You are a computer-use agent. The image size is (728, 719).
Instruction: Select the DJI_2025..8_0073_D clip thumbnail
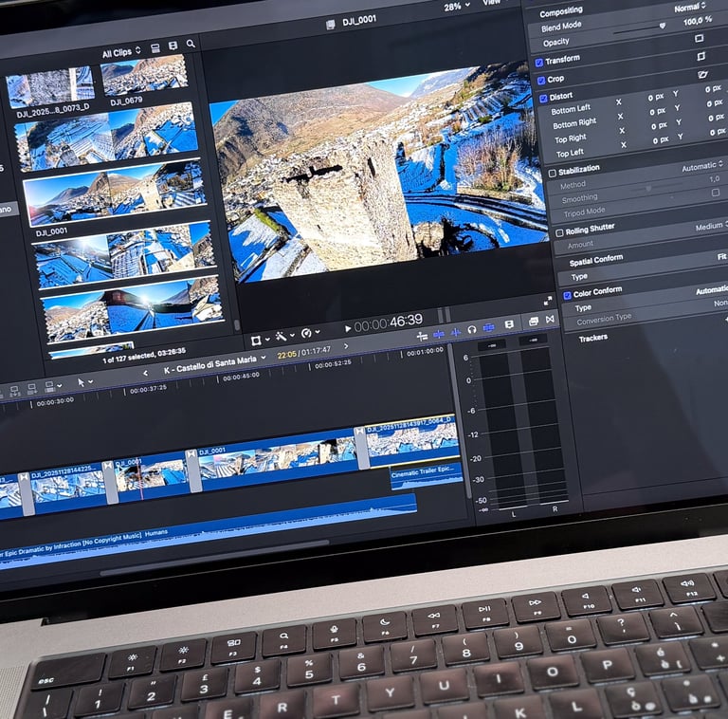50,87
